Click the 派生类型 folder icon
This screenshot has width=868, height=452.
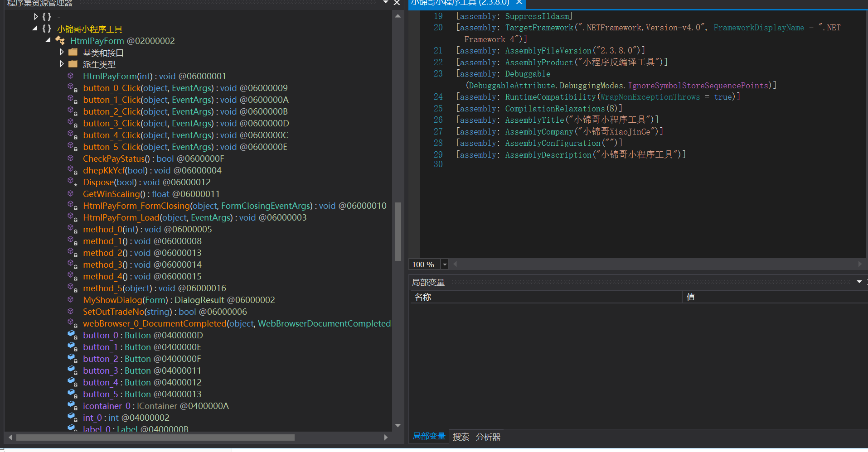click(x=73, y=64)
